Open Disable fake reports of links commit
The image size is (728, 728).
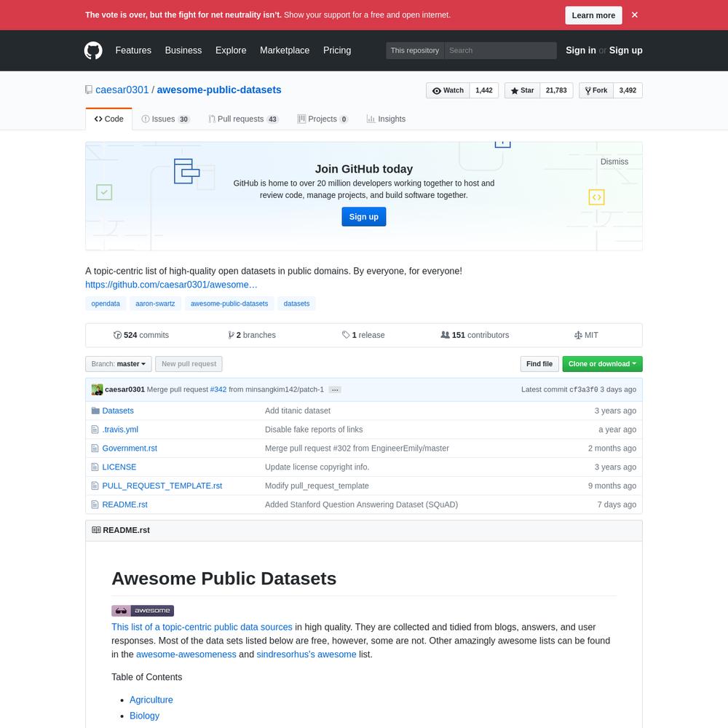pos(314,430)
